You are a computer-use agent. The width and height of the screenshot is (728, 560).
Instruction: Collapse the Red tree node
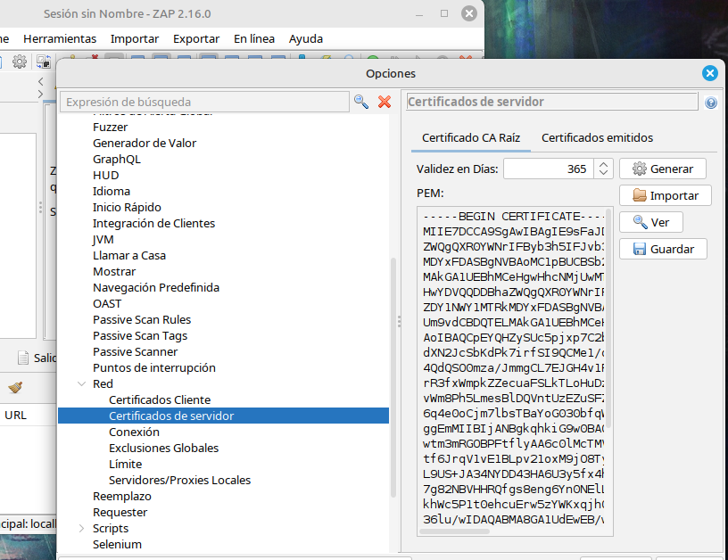tap(82, 383)
